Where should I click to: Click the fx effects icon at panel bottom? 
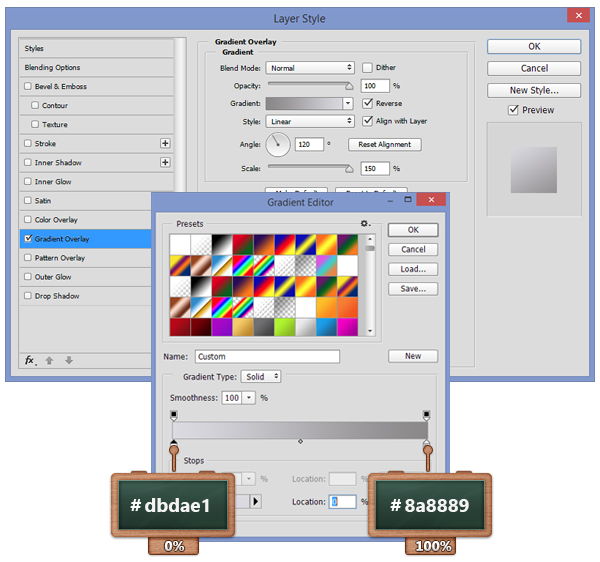coord(32,360)
